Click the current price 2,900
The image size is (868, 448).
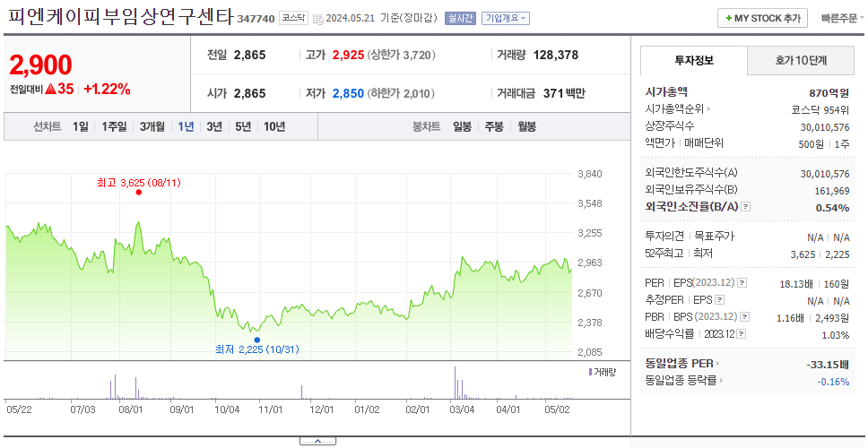pos(40,65)
